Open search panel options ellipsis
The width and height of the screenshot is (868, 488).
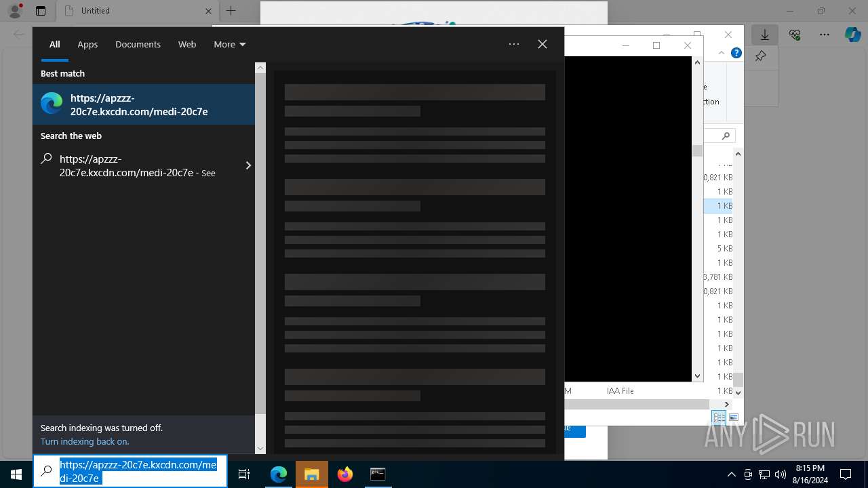514,44
